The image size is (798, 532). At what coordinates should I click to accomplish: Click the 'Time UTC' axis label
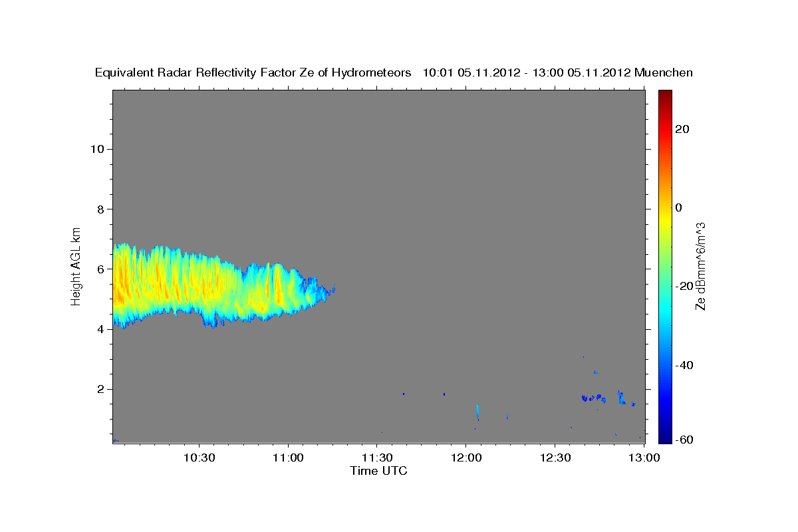tap(378, 471)
